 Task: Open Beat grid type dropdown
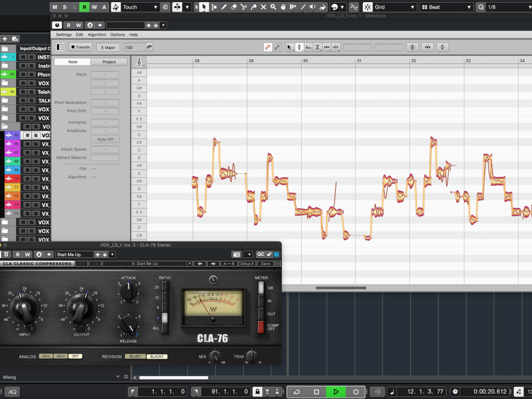click(469, 7)
